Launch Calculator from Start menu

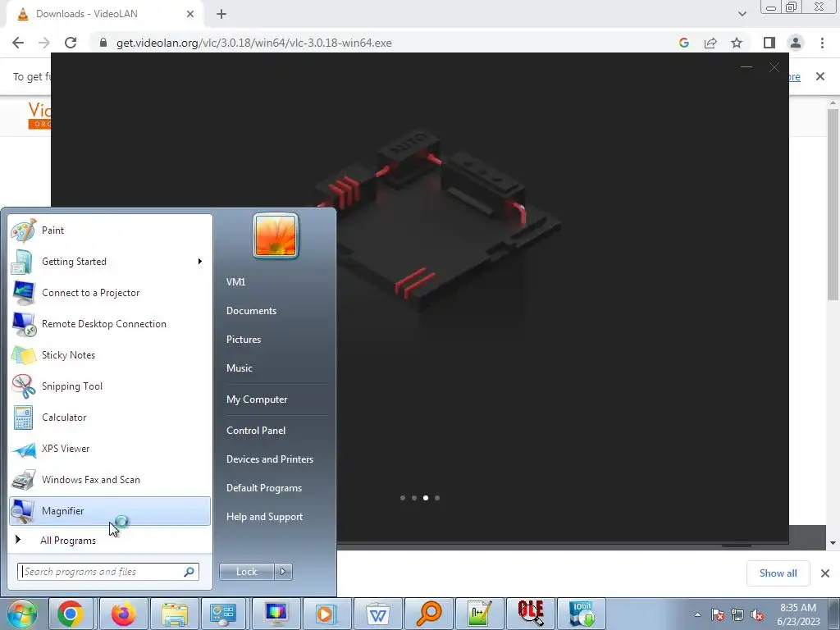click(110, 418)
